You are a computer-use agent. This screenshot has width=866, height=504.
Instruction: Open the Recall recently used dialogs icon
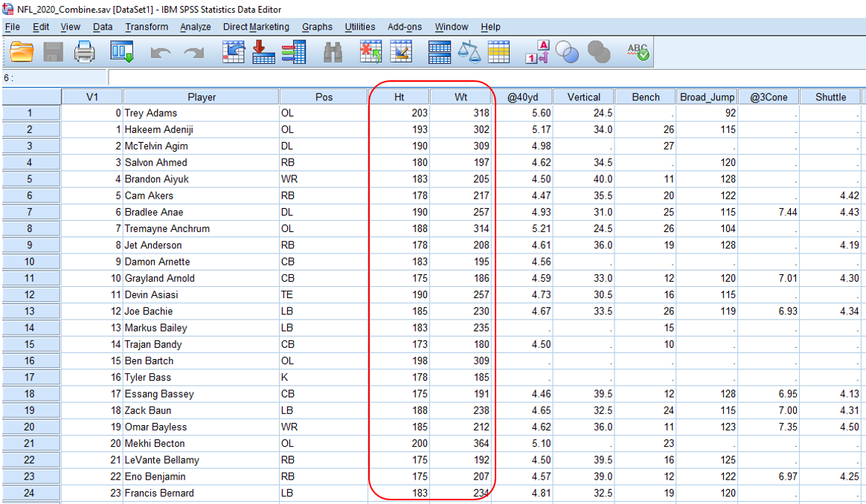(121, 52)
